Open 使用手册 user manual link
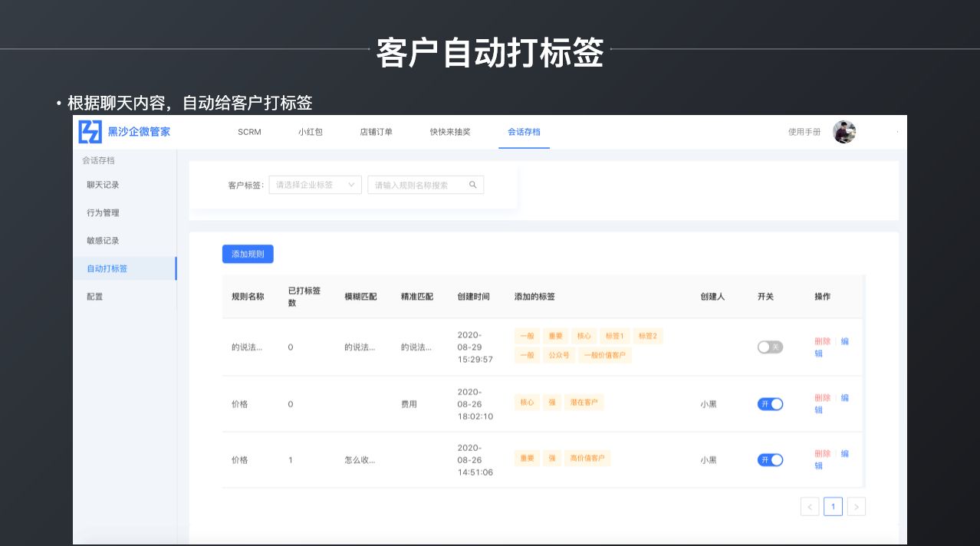The image size is (980, 546). (804, 132)
